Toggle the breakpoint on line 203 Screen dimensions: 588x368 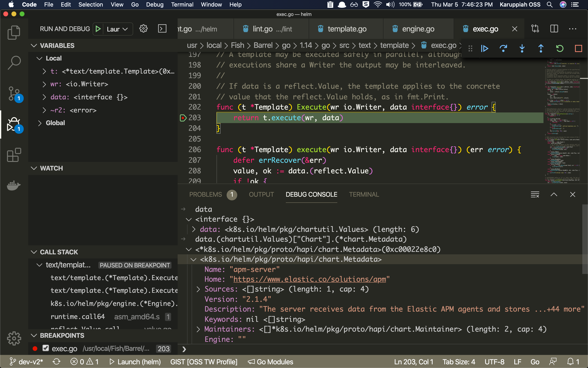coord(183,118)
